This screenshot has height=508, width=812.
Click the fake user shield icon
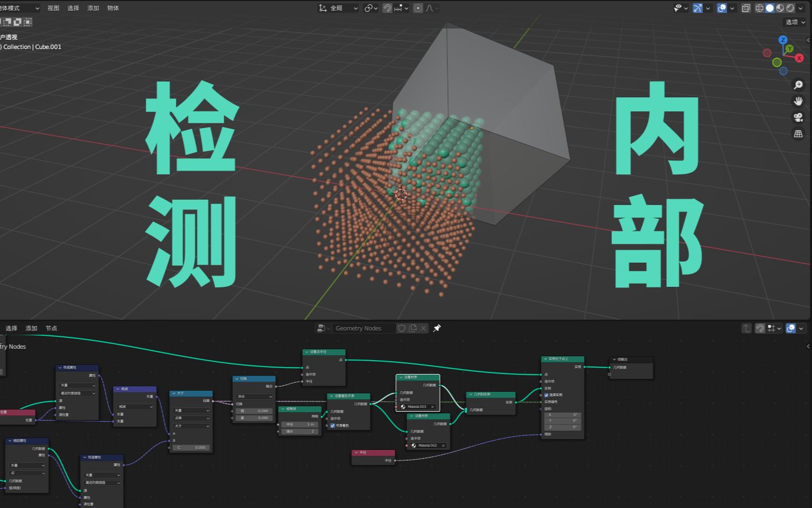[402, 328]
